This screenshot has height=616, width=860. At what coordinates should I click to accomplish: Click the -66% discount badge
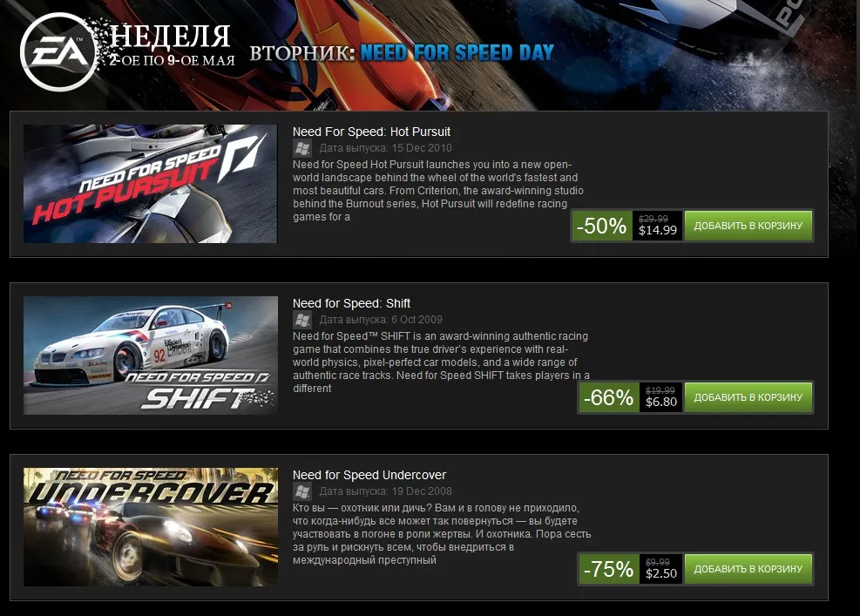click(x=609, y=397)
